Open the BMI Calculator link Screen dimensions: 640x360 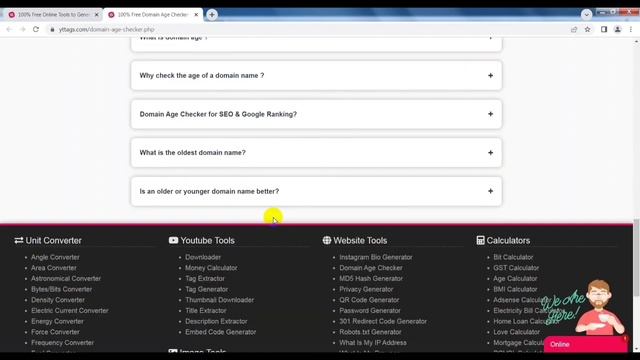pos(515,289)
